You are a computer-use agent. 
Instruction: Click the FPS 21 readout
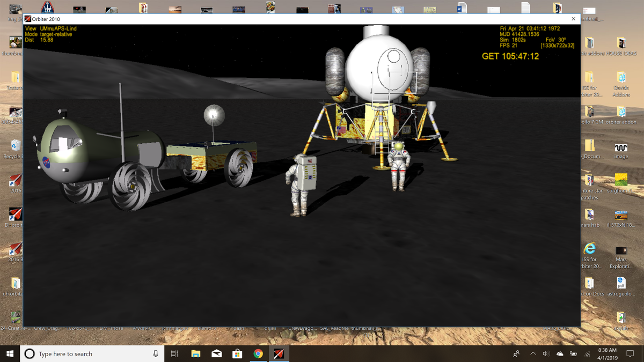coord(508,46)
